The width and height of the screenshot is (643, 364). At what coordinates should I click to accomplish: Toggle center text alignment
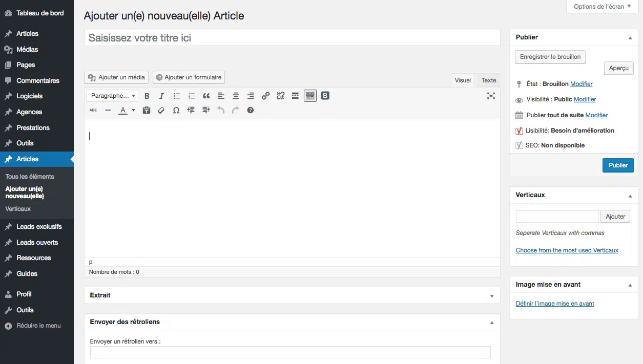point(236,96)
